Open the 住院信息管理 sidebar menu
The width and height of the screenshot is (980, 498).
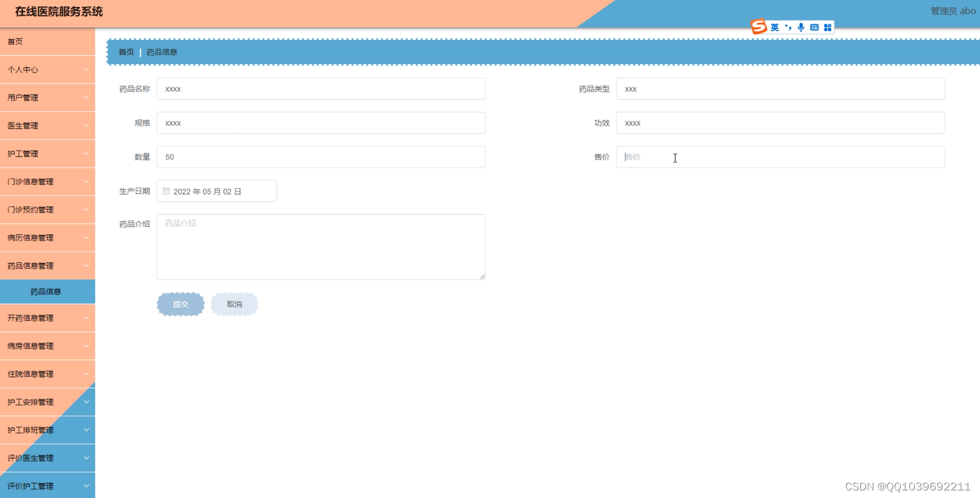(47, 374)
